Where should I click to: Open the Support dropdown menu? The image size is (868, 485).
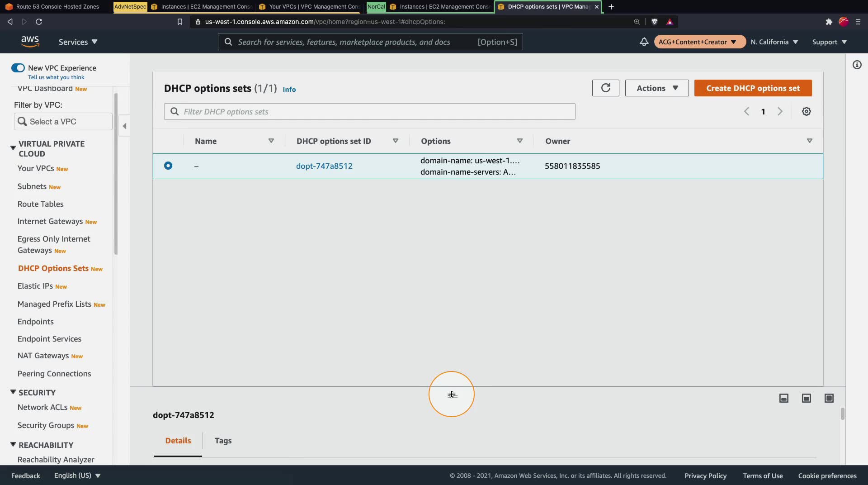click(x=830, y=42)
